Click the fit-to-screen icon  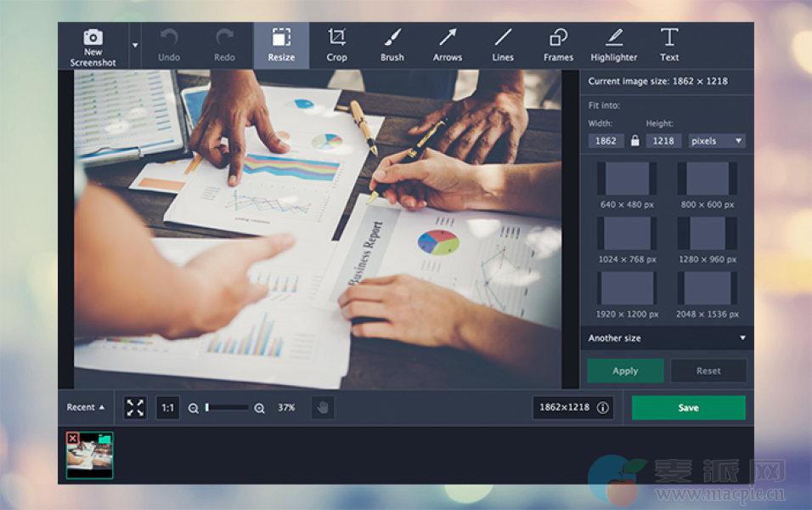pyautogui.click(x=135, y=408)
